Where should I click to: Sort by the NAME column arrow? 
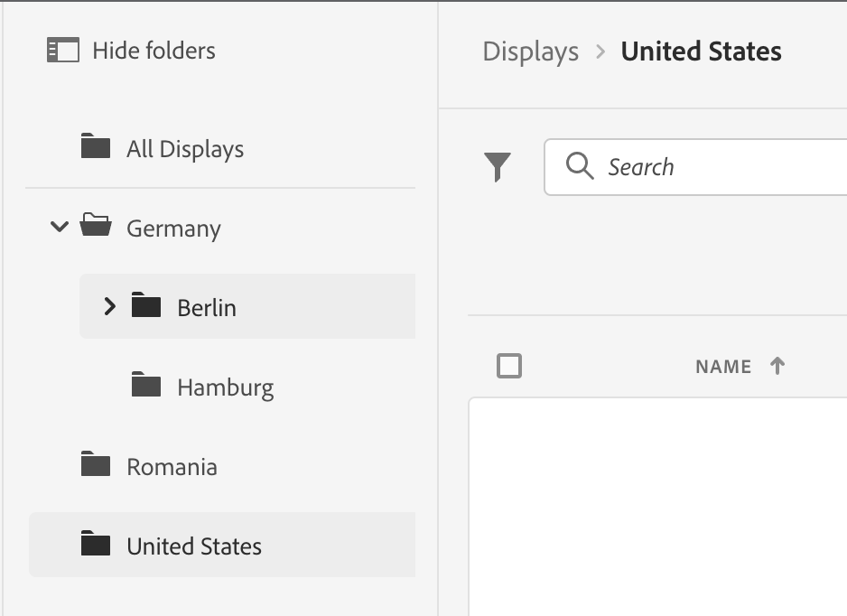[777, 366]
